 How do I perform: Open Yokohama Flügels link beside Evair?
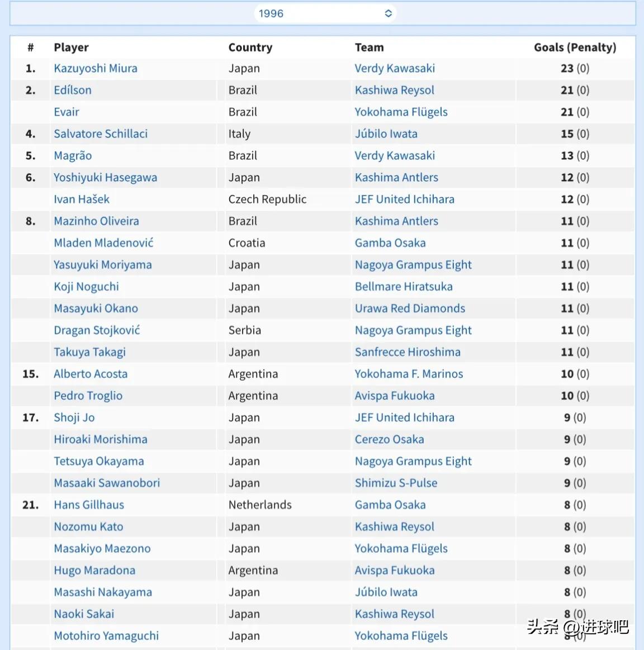(x=401, y=112)
